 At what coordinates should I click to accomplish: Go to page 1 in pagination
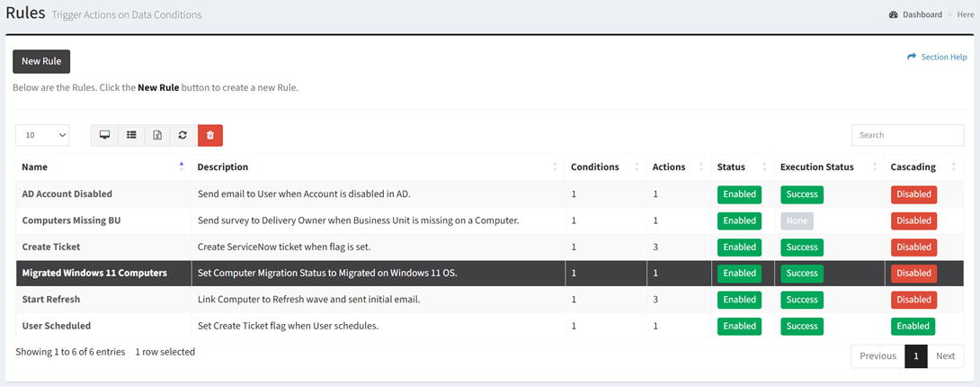915,355
